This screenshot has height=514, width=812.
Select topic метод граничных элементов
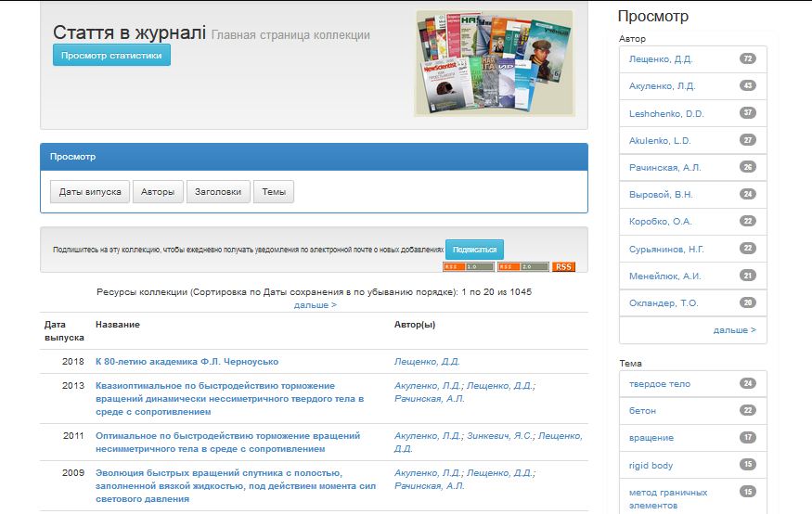tap(667, 498)
